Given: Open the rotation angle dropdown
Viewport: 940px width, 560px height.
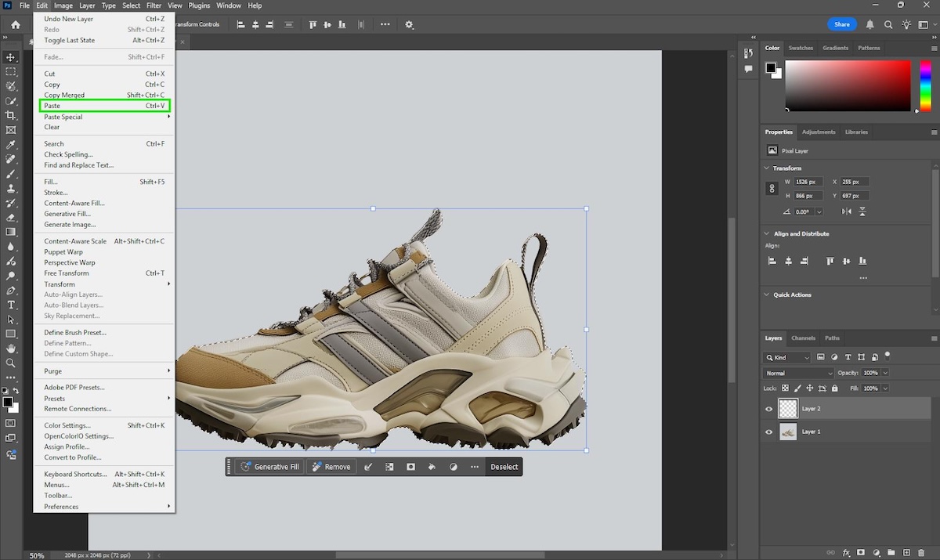Looking at the screenshot, I should click(819, 211).
